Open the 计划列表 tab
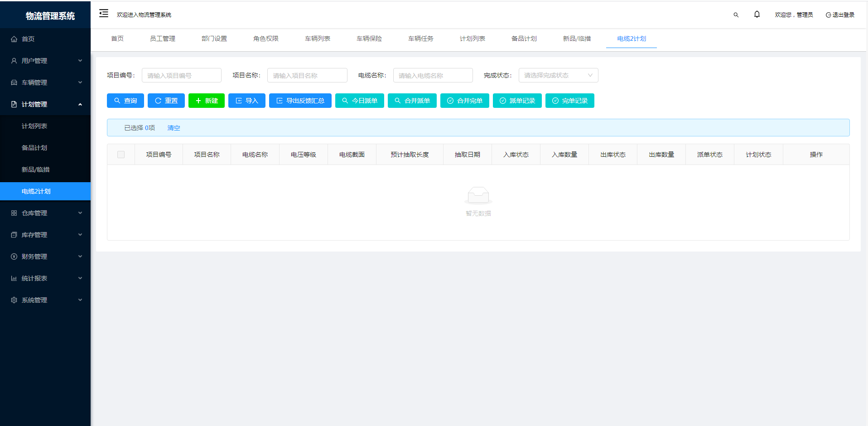The image size is (868, 426). [473, 39]
